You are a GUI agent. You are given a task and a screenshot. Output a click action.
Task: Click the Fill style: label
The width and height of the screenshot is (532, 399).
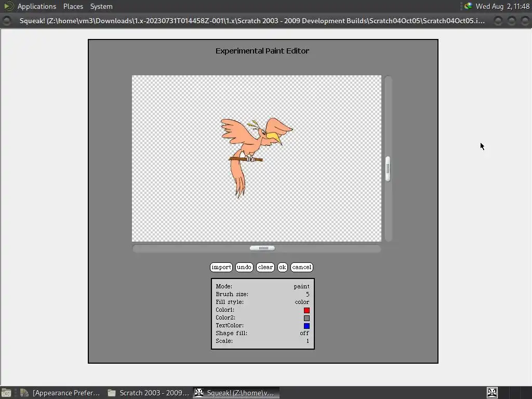click(x=230, y=302)
